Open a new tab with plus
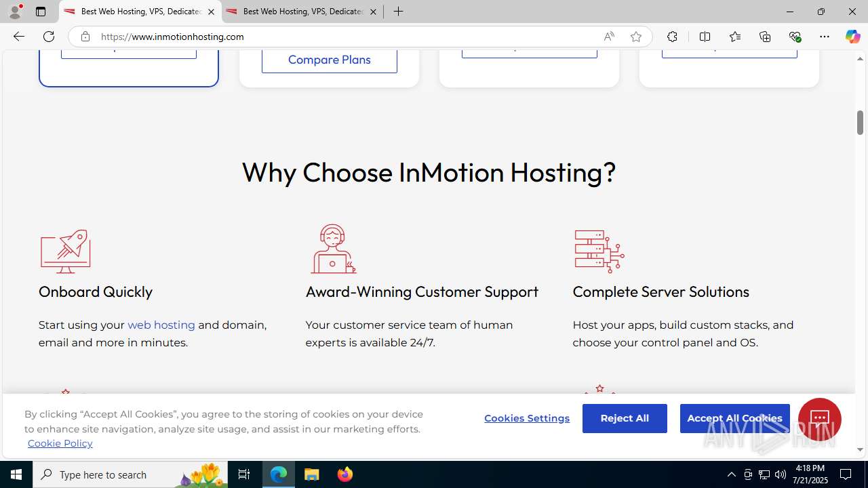Viewport: 868px width, 488px height. (x=398, y=12)
